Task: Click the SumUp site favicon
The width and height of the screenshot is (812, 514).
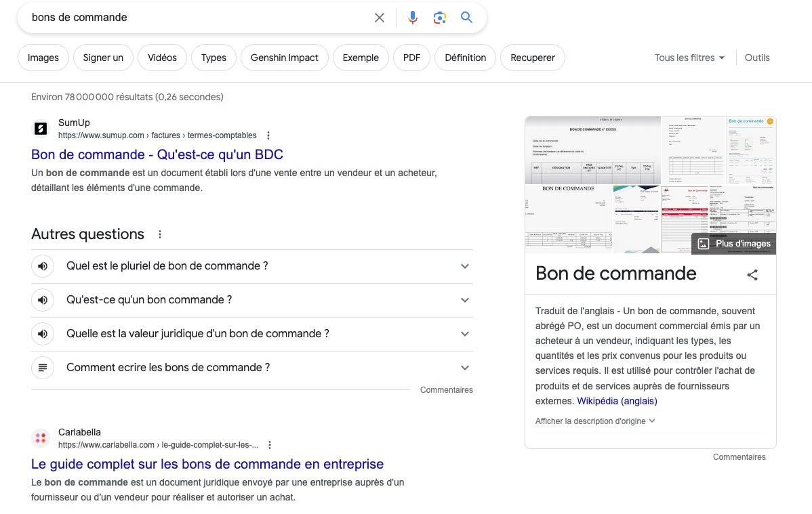Action: (x=41, y=129)
